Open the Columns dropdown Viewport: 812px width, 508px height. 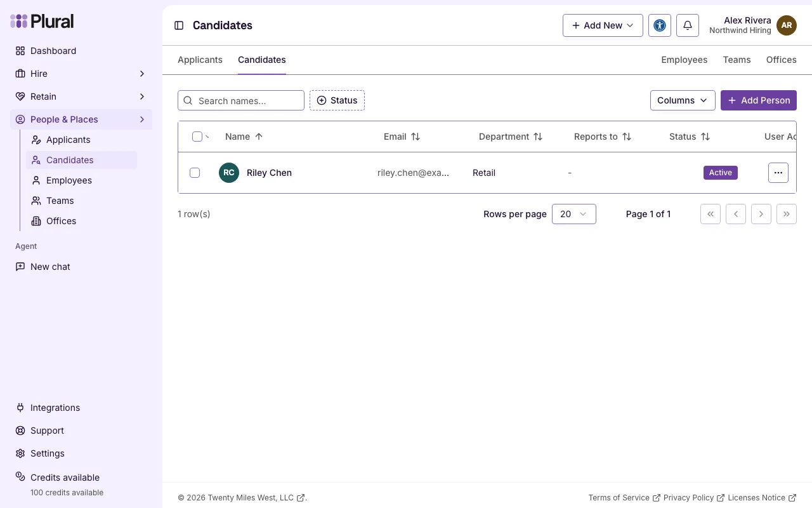[683, 100]
